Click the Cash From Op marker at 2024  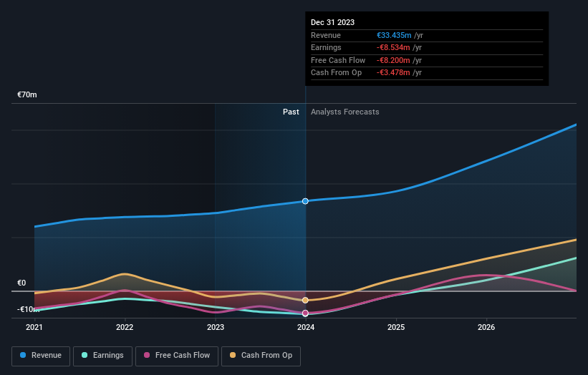[305, 300]
